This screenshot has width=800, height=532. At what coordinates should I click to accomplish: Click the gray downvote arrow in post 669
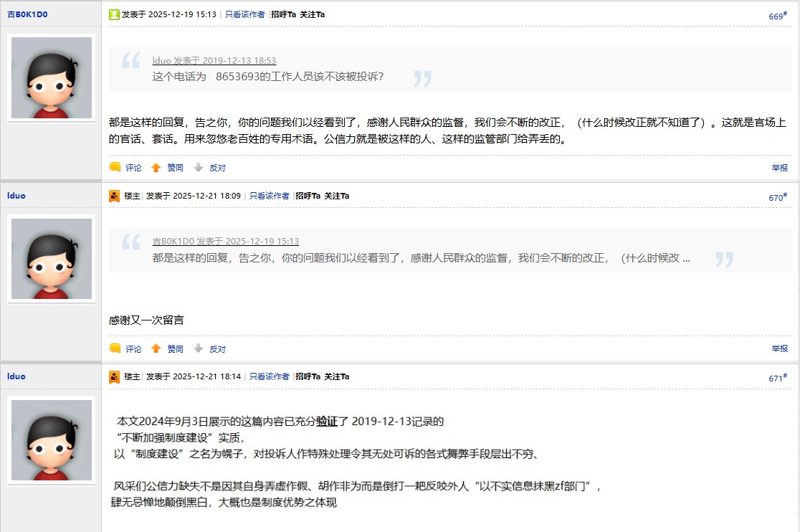pos(199,168)
